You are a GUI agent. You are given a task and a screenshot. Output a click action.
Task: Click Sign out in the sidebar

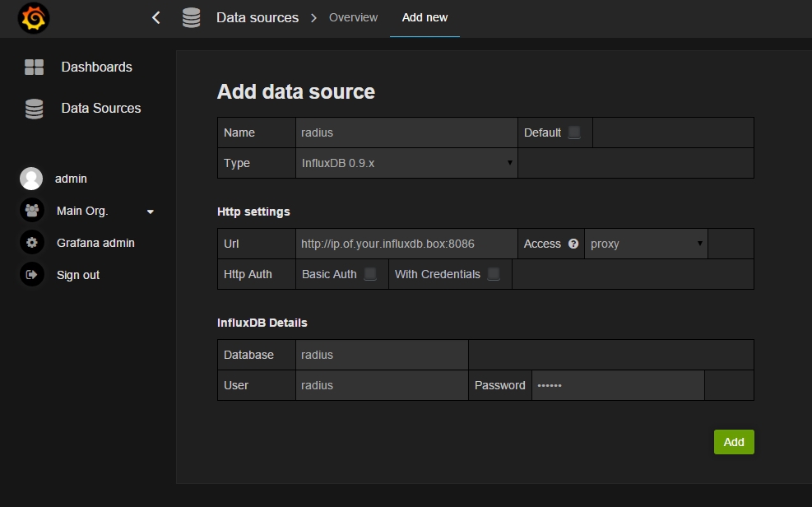(x=78, y=275)
